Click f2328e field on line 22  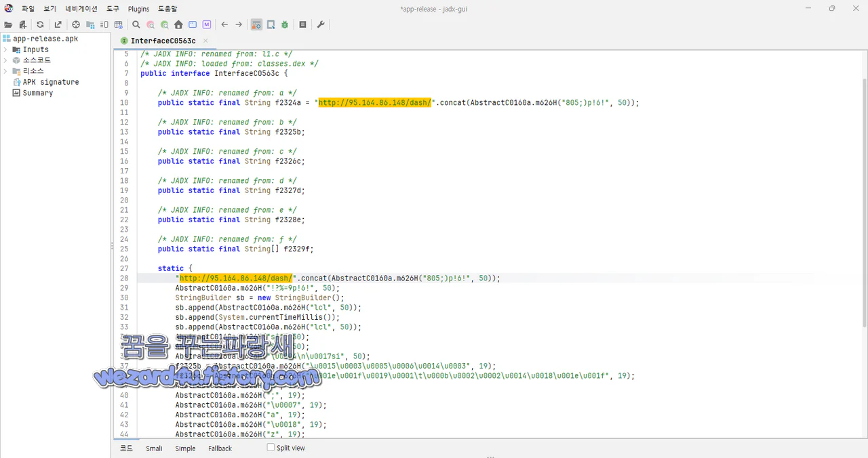[288, 220]
